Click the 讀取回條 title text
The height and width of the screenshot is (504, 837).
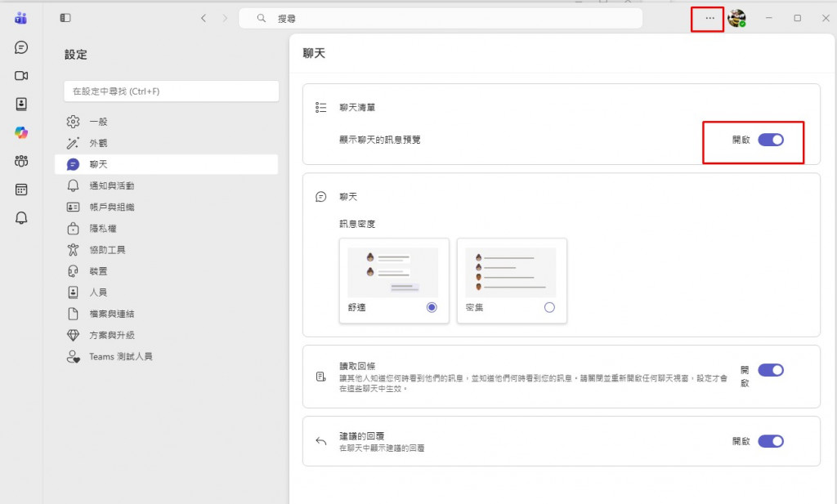tap(357, 366)
